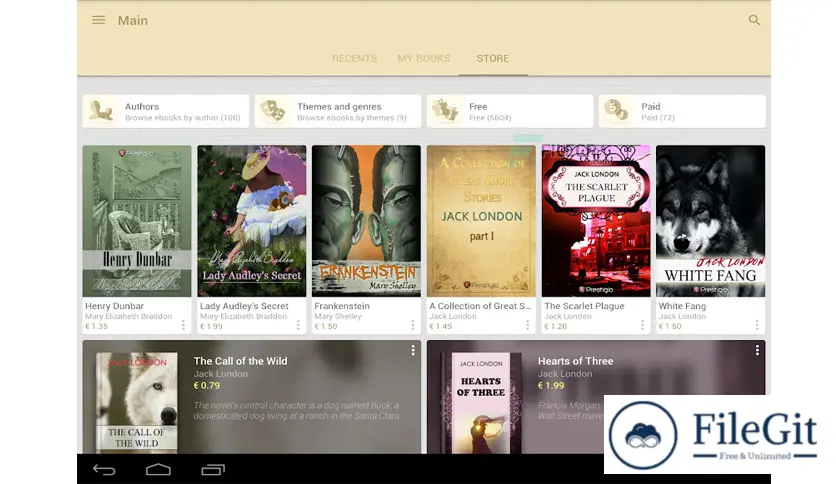Viewport: 836px width, 484px height.
Task: Click the Paid coins icon
Action: click(x=617, y=111)
